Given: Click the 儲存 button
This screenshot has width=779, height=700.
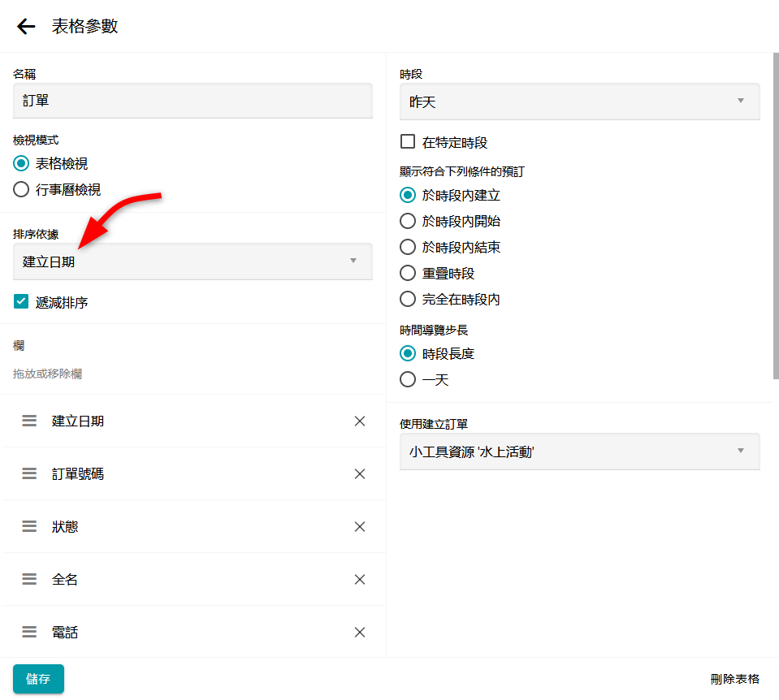Looking at the screenshot, I should [38, 679].
